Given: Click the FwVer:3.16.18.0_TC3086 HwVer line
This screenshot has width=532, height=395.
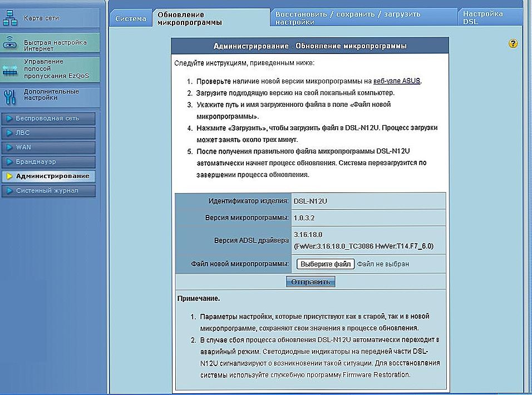Looking at the screenshot, I should 363,246.
